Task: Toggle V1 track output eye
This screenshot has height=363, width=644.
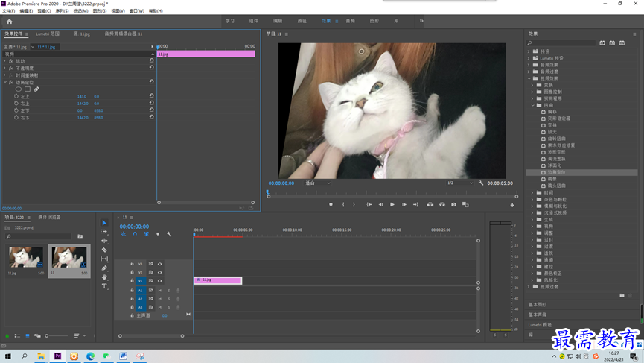Action: coord(160,281)
